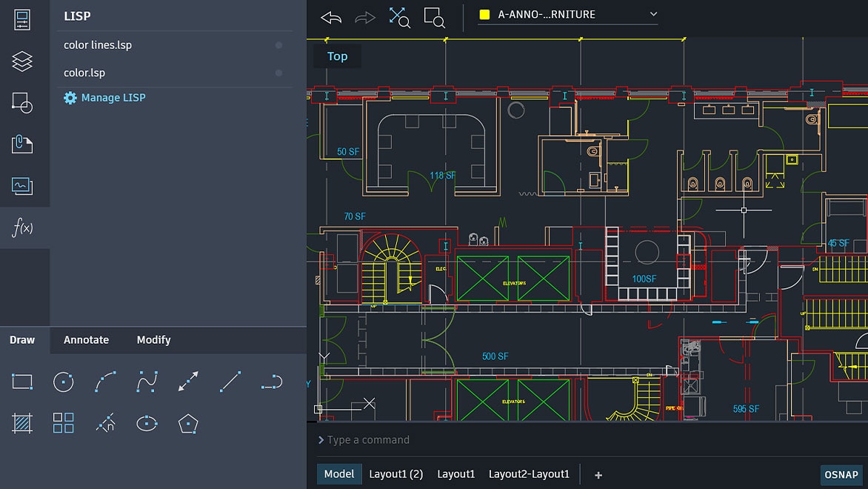Switch to the Annotate tab
Screen dimensions: 868x489
tap(86, 339)
